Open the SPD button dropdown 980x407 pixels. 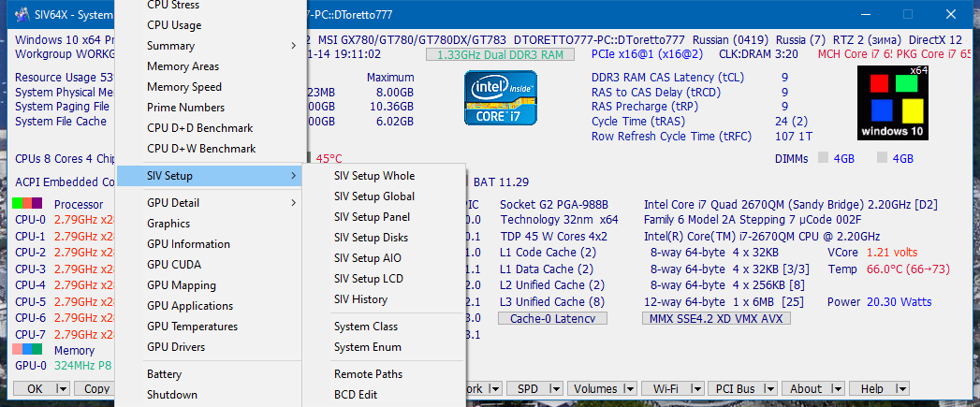pos(554,389)
